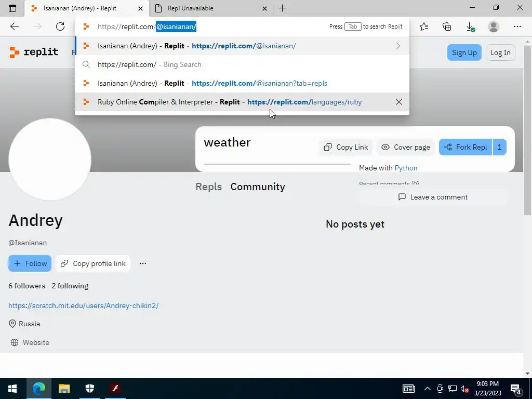This screenshot has height=399, width=532.
Task: Click the weather repl title
Action: [x=227, y=142]
